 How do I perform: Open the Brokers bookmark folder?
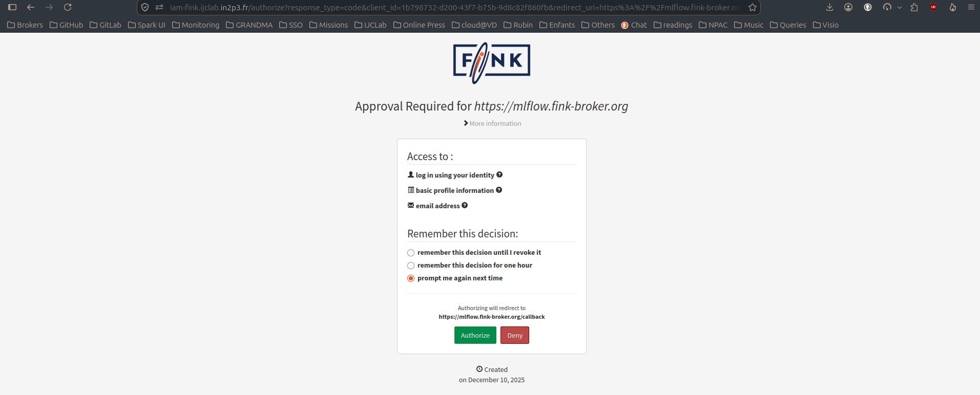point(25,25)
